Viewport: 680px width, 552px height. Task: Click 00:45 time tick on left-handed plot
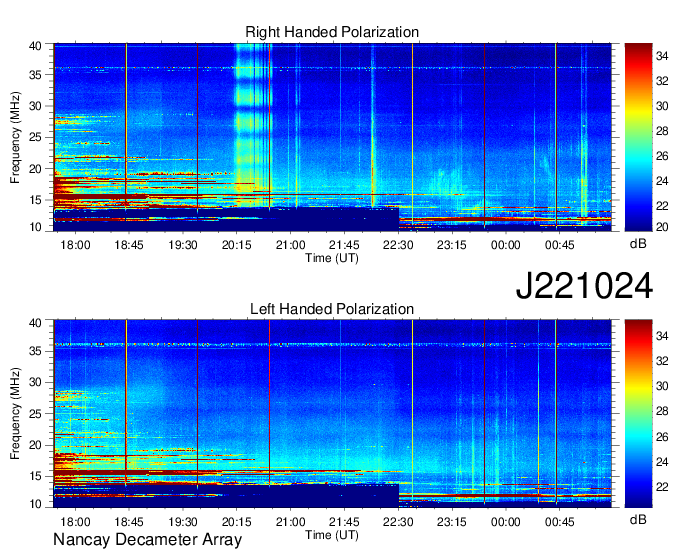559,522
